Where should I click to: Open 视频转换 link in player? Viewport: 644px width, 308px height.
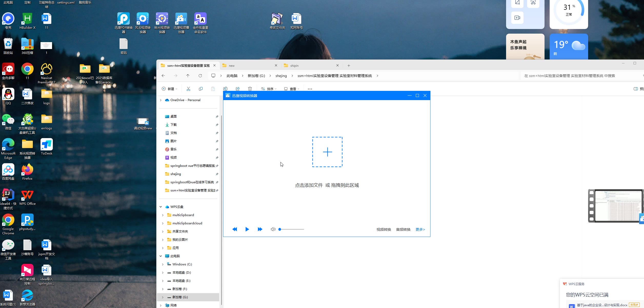tap(384, 229)
